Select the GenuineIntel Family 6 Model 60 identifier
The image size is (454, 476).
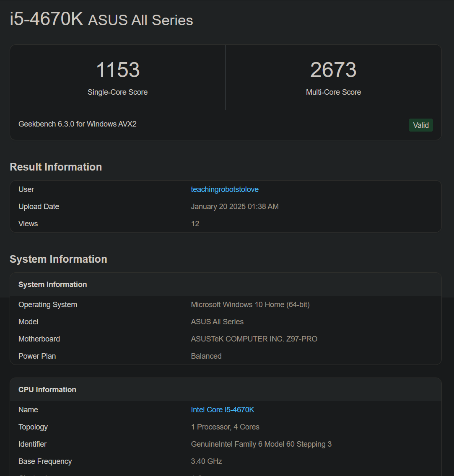pos(261,444)
